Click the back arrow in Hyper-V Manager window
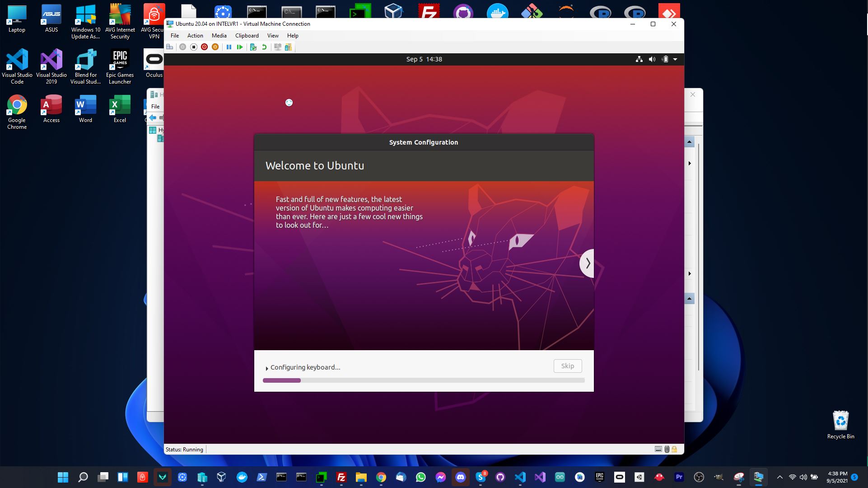The height and width of the screenshot is (488, 868). pyautogui.click(x=153, y=118)
